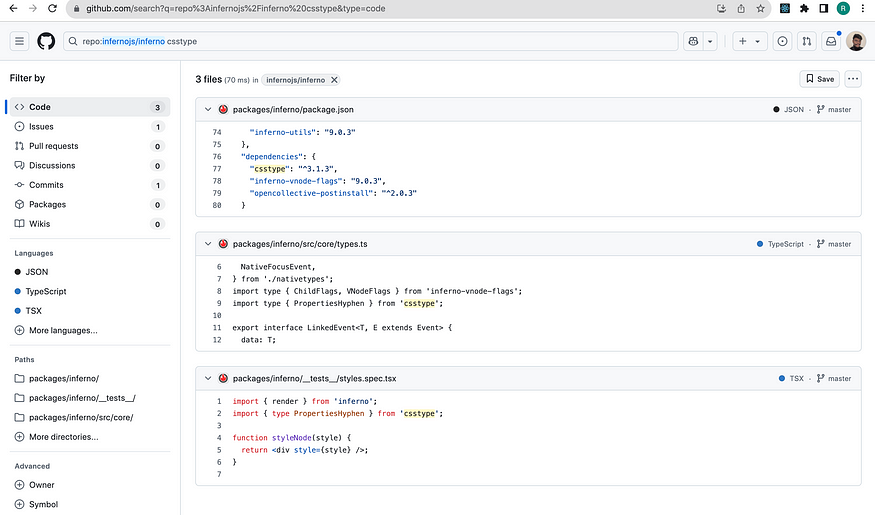875x515 pixels.
Task: Click More languages...
Action: [56, 330]
